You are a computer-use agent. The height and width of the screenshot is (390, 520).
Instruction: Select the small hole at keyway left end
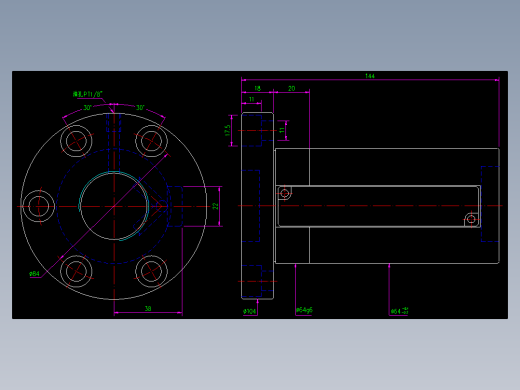[285, 193]
